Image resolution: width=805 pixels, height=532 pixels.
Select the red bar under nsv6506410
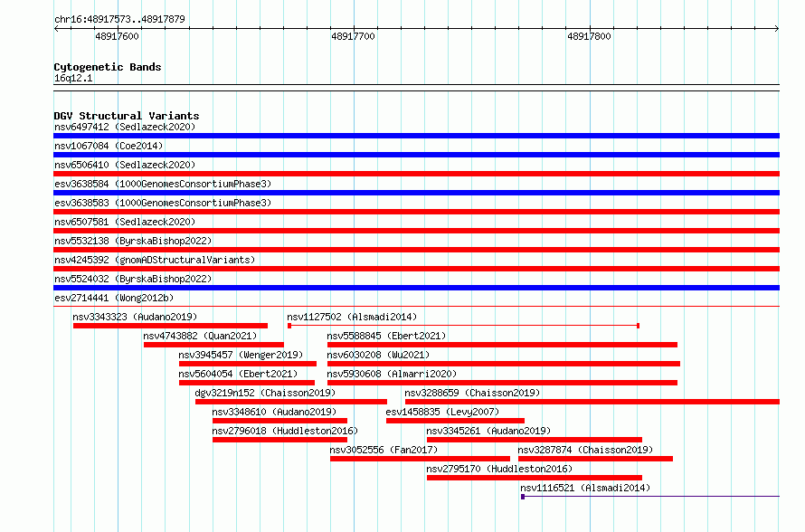[416, 174]
